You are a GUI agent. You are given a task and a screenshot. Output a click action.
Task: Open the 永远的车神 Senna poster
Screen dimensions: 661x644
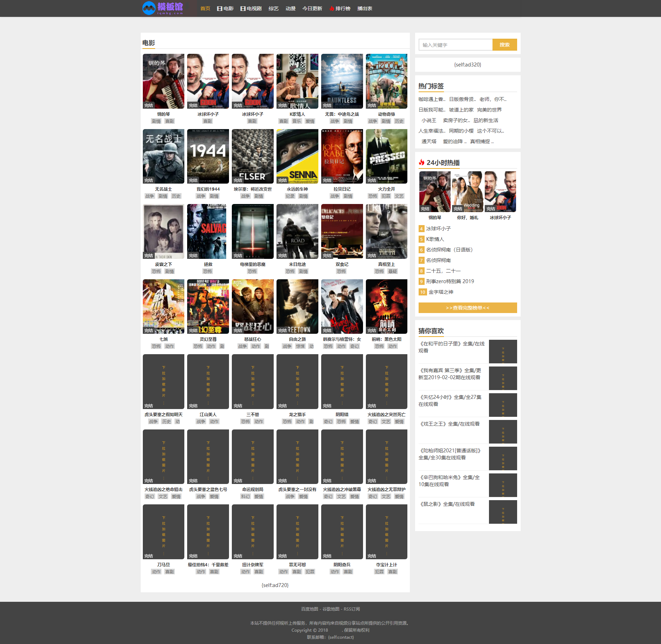coord(297,156)
